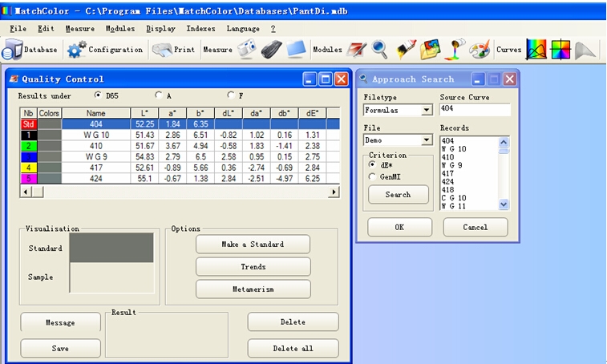The width and height of the screenshot is (607, 364).
Task: Open the magnifying glass search module
Action: pyautogui.click(x=379, y=50)
